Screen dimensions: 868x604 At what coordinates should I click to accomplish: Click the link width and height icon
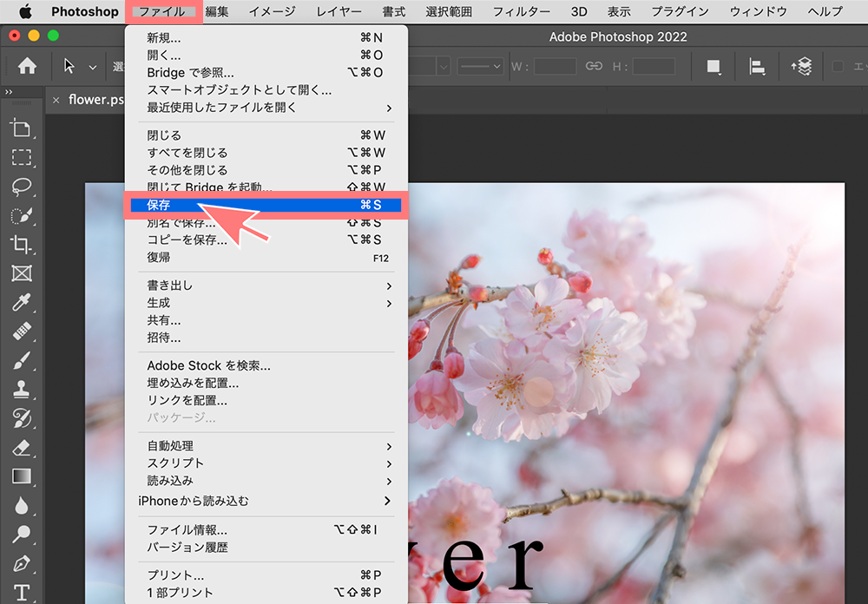[594, 67]
